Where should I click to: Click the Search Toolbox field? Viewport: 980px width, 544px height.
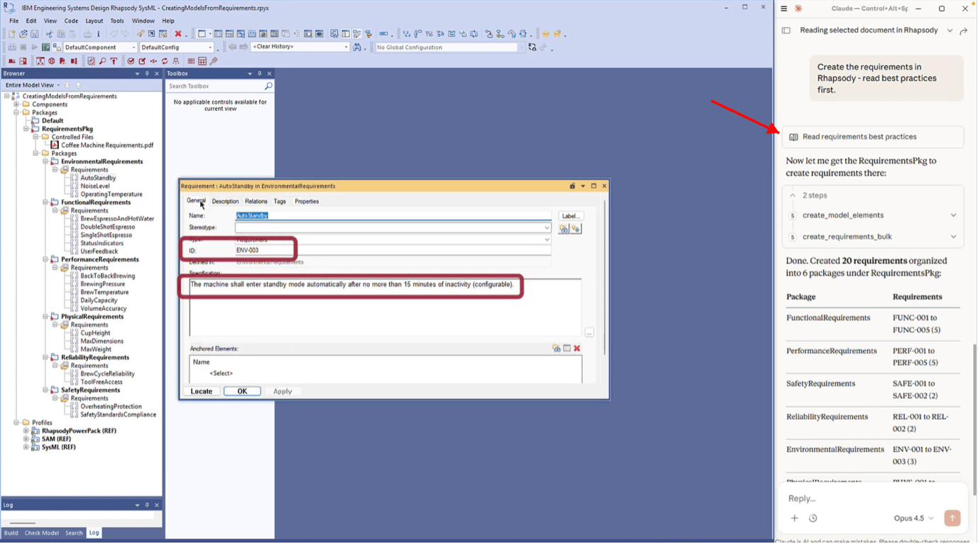coord(215,86)
